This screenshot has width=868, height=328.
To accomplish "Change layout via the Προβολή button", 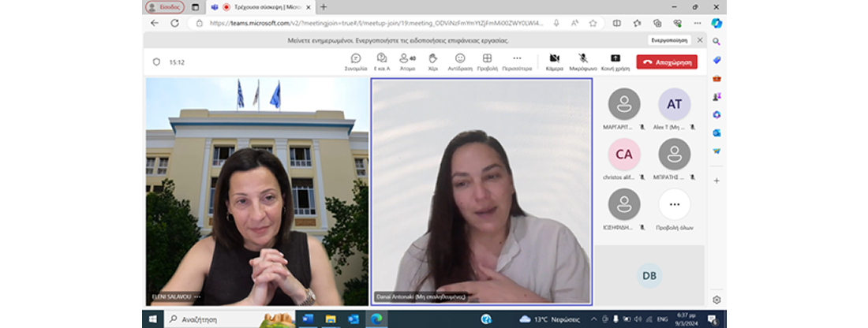I will pos(487,62).
